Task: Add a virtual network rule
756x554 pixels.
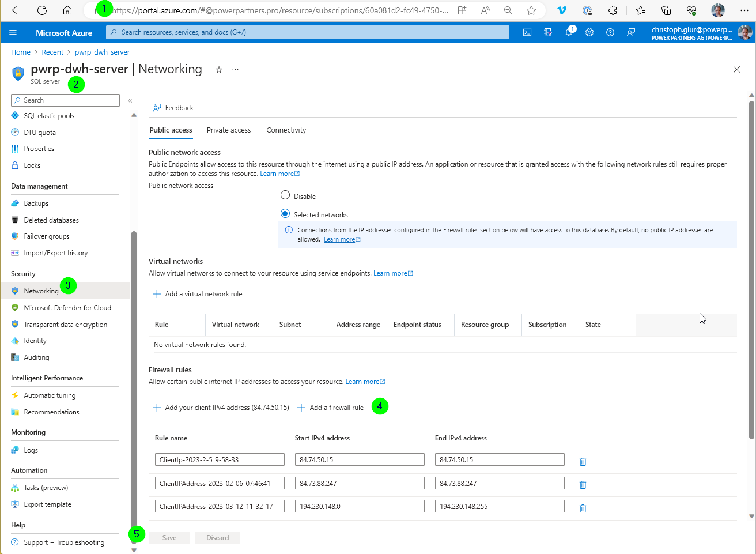Action: click(x=197, y=294)
